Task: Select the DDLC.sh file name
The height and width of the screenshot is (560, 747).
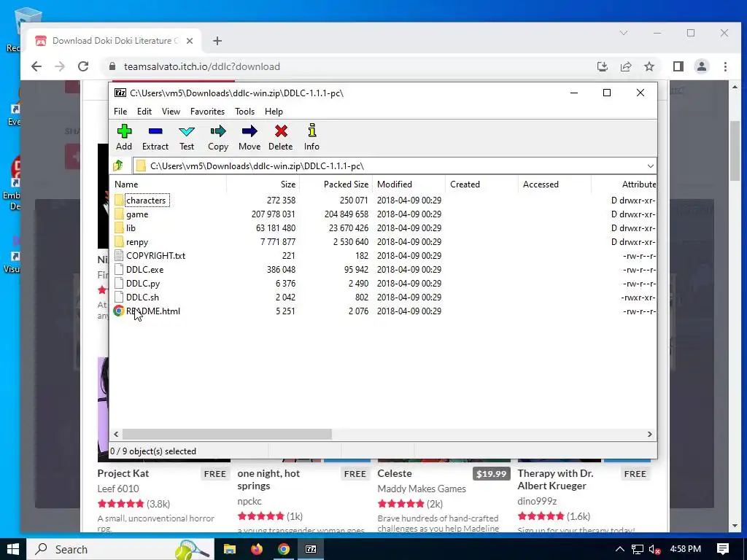Action: point(142,297)
